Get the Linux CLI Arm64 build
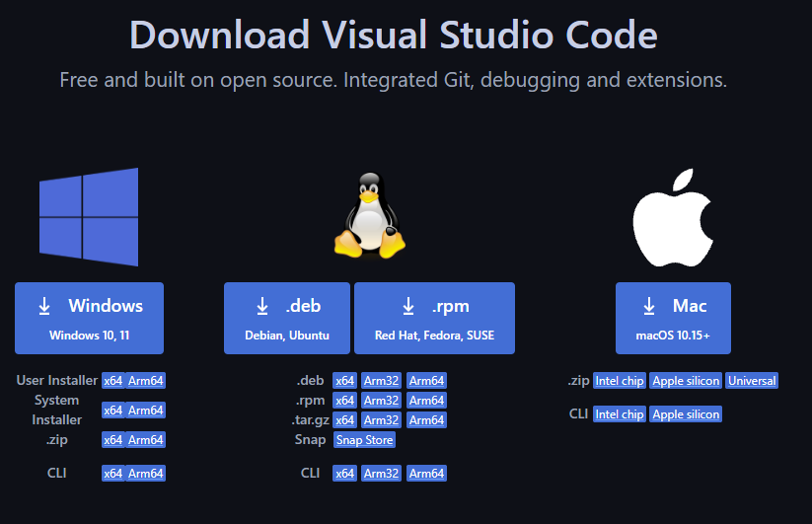Image resolution: width=812 pixels, height=524 pixels. point(426,474)
